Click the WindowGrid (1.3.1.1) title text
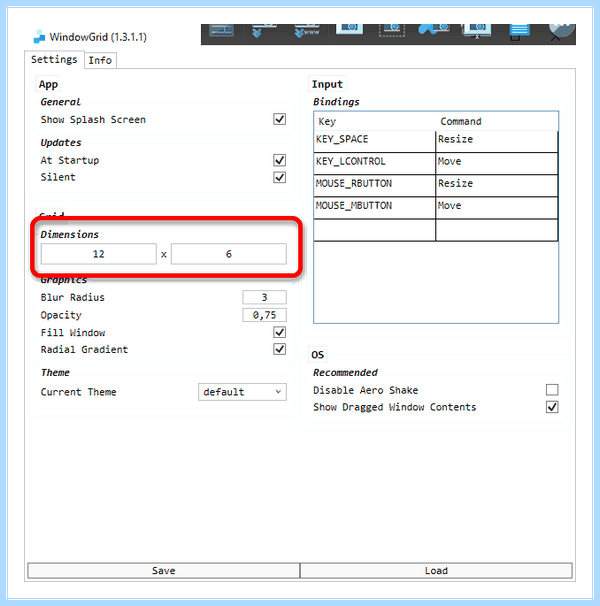 click(x=98, y=37)
